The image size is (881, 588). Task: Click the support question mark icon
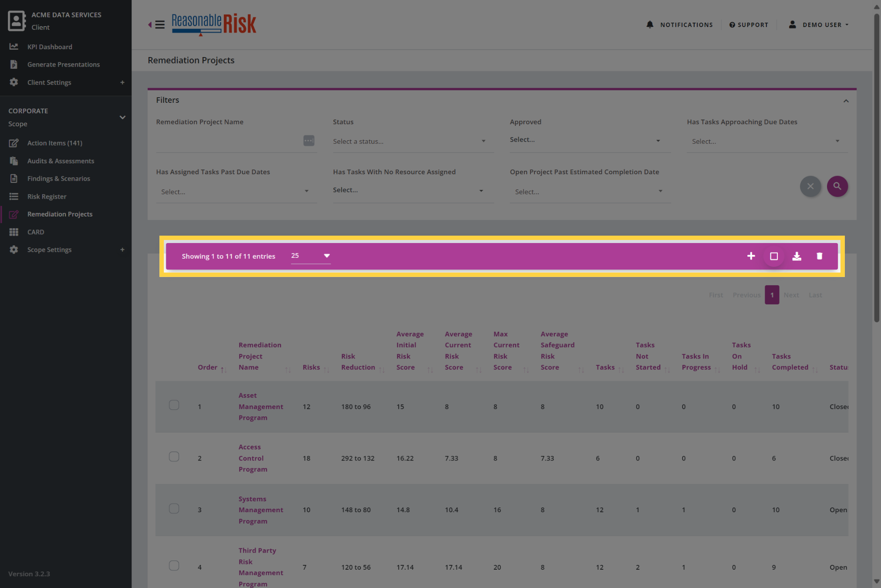[732, 25]
